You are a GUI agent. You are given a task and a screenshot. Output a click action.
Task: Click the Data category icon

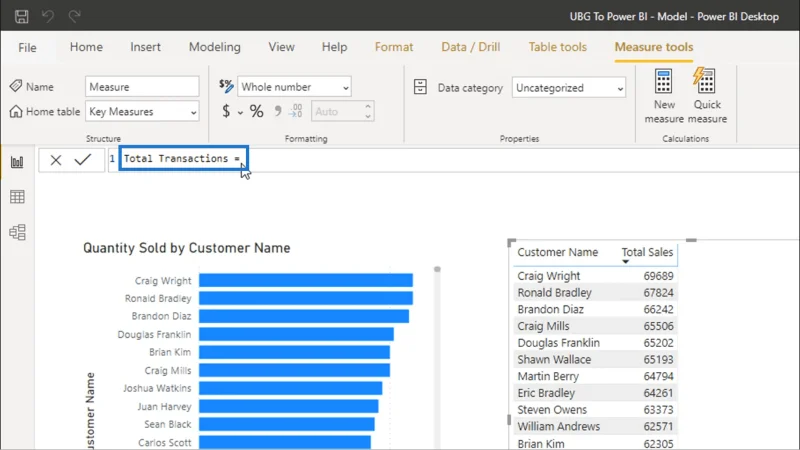click(420, 87)
